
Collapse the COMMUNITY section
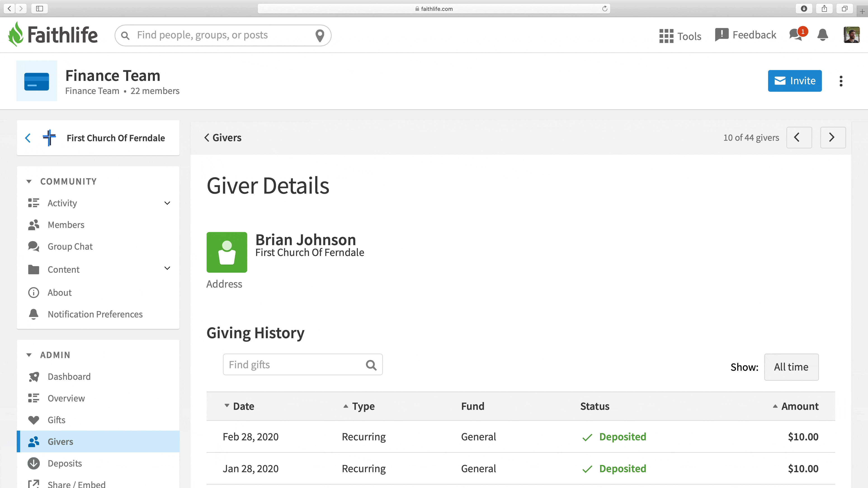point(29,181)
